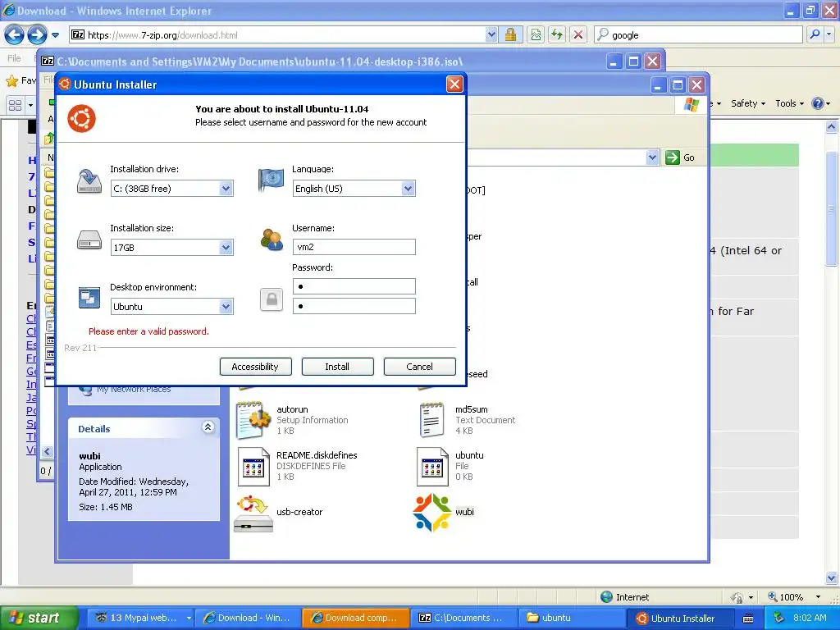The width and height of the screenshot is (840, 630).
Task: Switch to C:\Documents 7-Zip taskbar item
Action: click(464, 618)
